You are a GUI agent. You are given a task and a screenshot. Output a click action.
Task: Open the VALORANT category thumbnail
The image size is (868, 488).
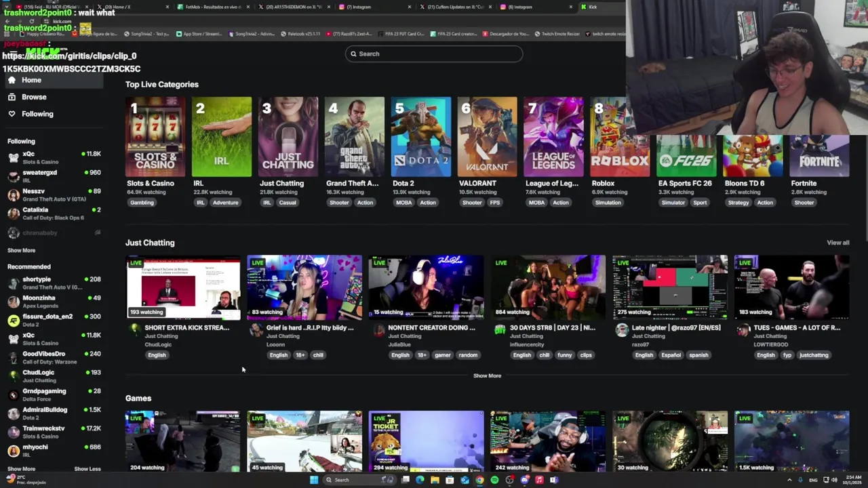pyautogui.click(x=487, y=137)
